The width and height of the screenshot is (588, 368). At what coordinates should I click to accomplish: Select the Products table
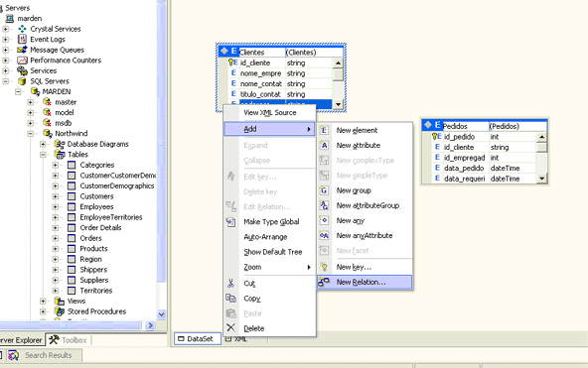(x=93, y=249)
